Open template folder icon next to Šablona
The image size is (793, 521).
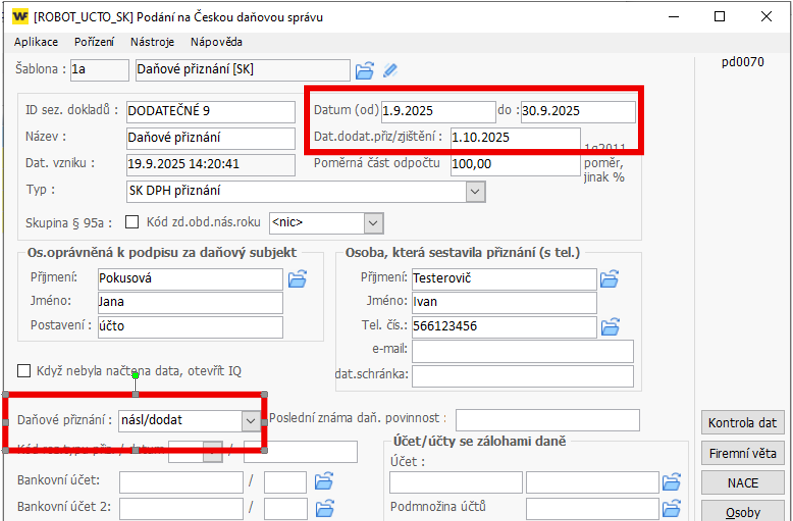point(365,70)
